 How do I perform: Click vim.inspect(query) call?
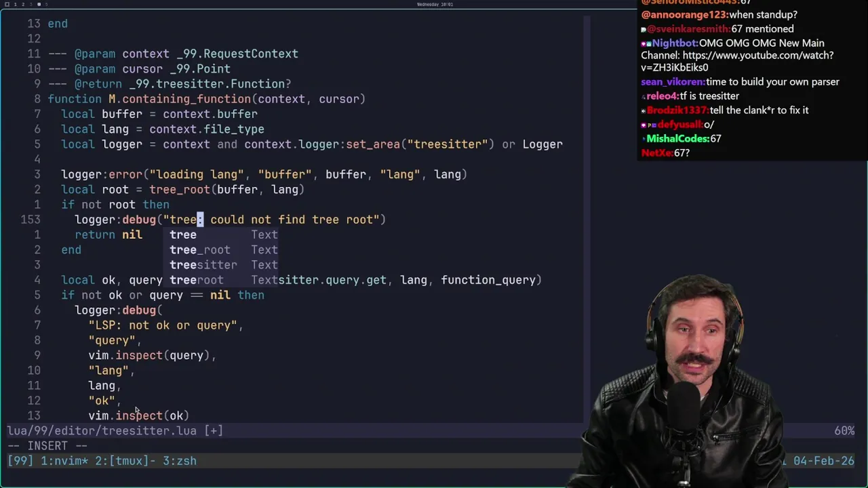pos(149,355)
